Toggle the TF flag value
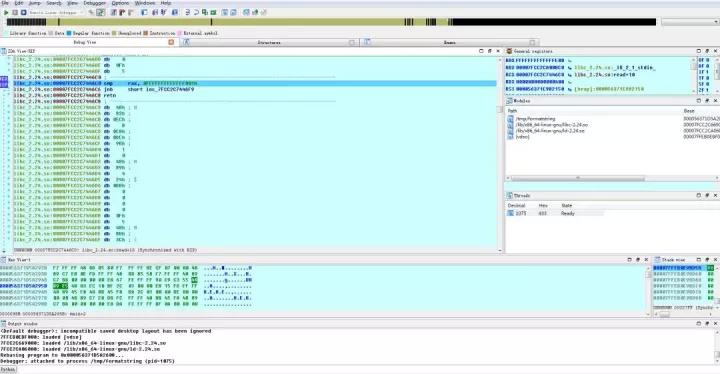 click(708, 78)
